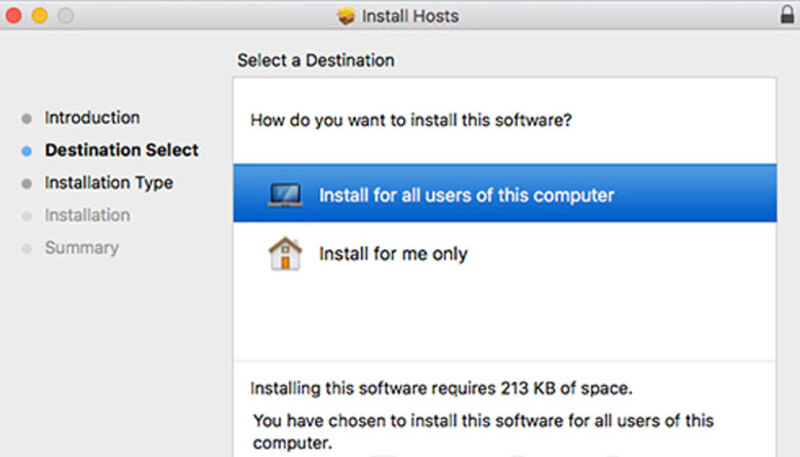
Task: Choose the Install for me only option
Action: click(x=393, y=254)
